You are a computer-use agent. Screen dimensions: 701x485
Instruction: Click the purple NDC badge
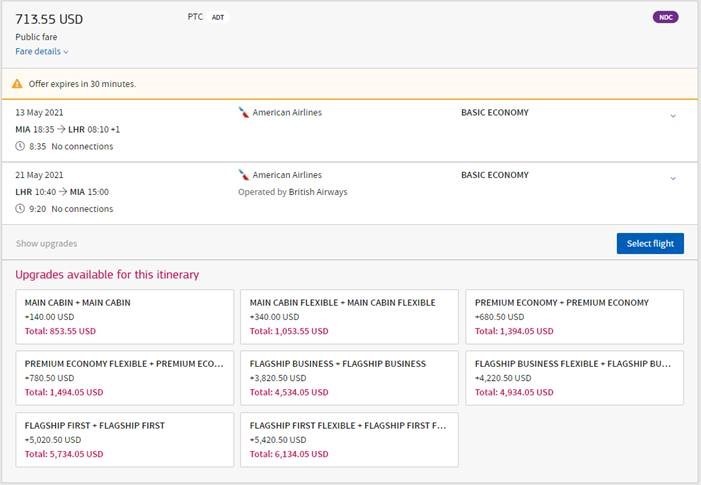(x=665, y=17)
